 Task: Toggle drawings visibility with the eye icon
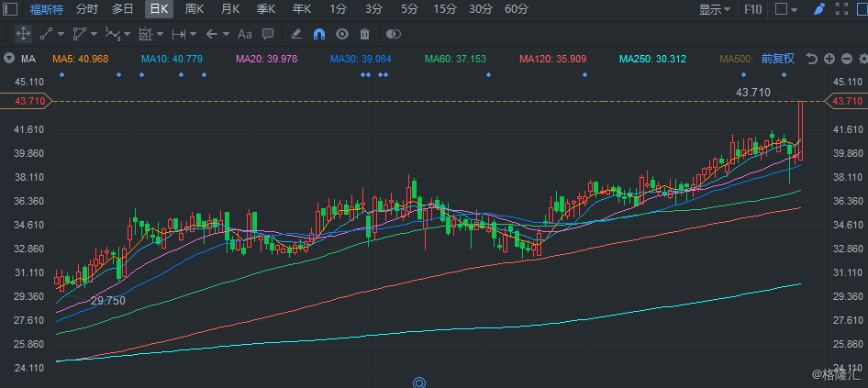(342, 34)
